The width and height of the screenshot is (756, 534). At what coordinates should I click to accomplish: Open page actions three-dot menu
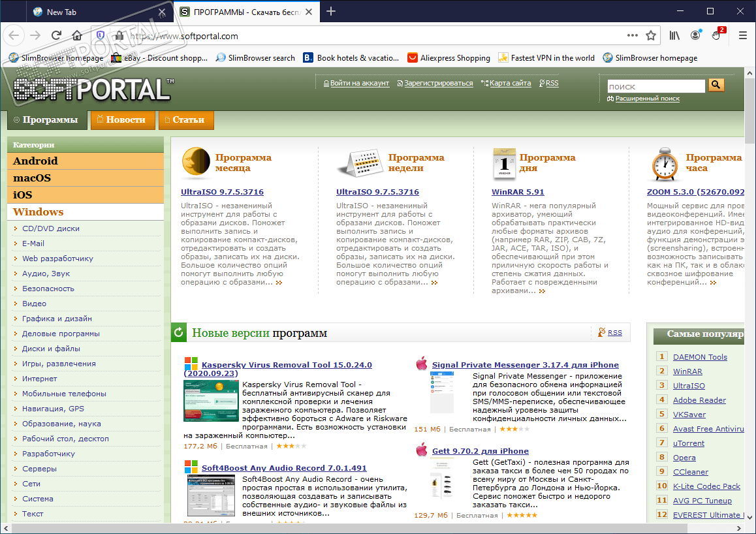[632, 36]
